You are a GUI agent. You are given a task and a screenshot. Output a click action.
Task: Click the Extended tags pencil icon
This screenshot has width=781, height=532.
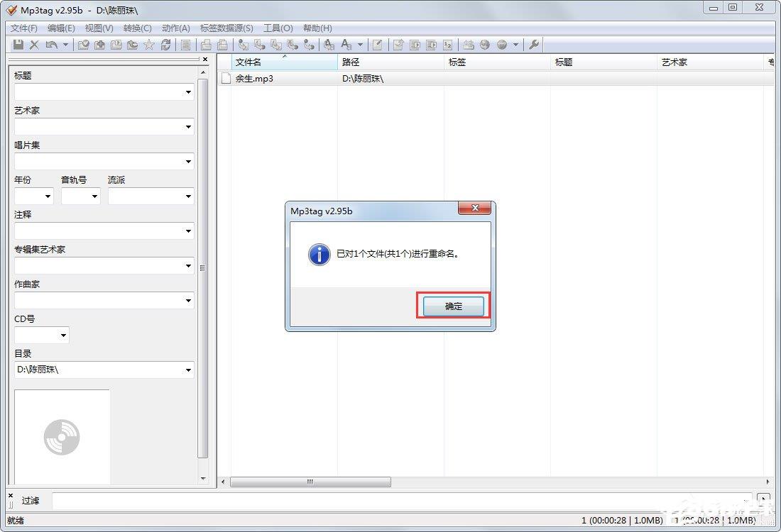click(x=378, y=45)
